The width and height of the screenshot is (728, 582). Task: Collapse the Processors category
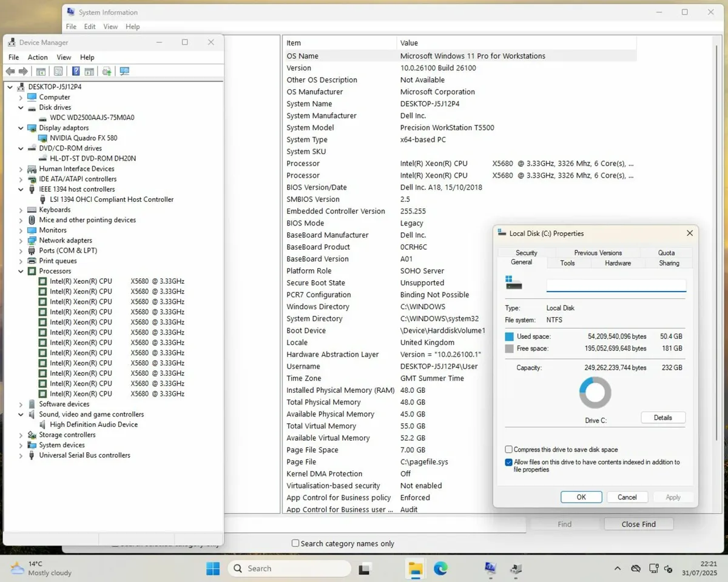pyautogui.click(x=21, y=271)
